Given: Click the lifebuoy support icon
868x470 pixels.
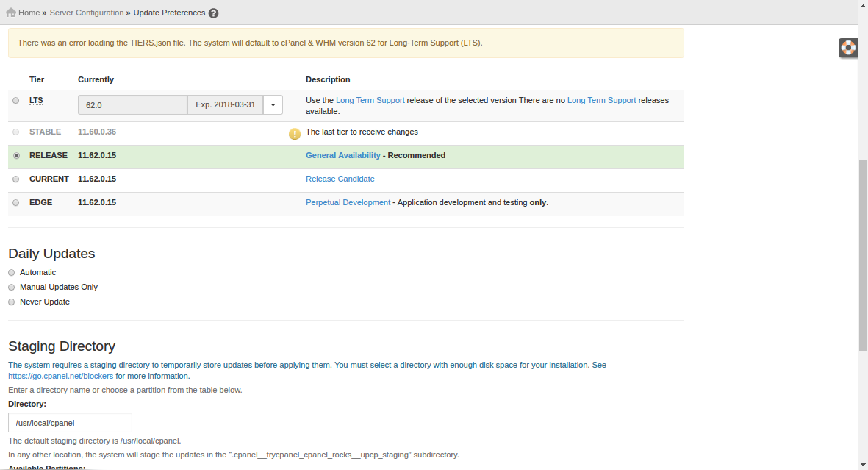Looking at the screenshot, I should [848, 48].
